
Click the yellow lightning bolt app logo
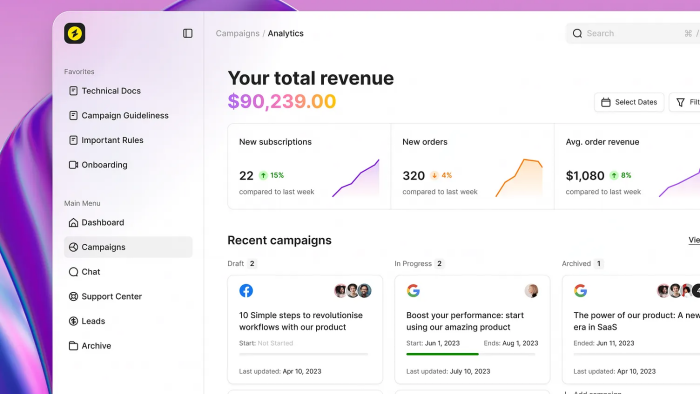point(75,33)
